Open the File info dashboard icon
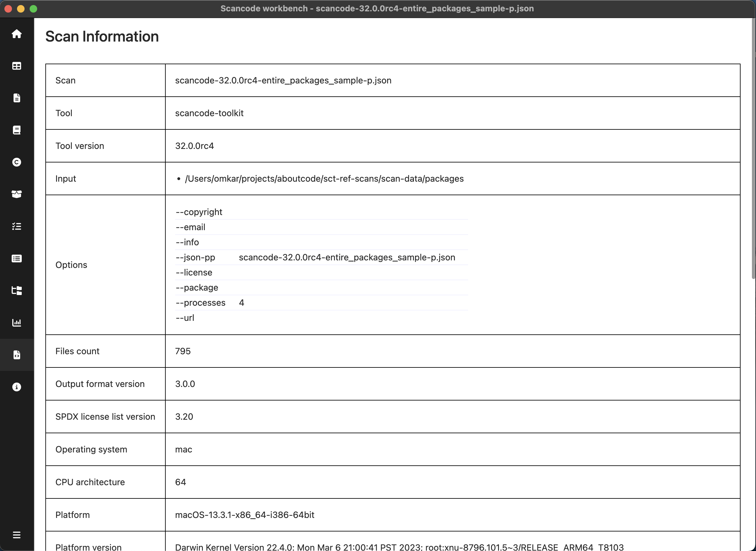756x551 pixels. pyautogui.click(x=17, y=98)
